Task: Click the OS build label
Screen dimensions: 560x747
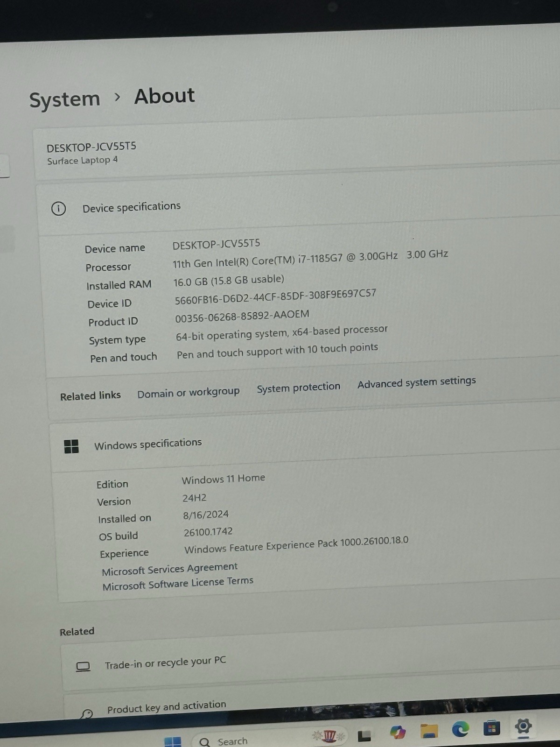Action: [119, 536]
